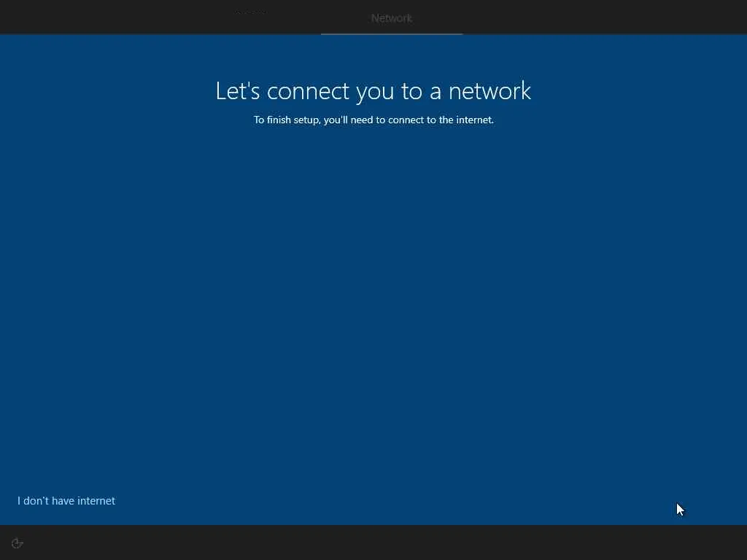This screenshot has width=747, height=560.
Task: Click "I don't have internet" link
Action: [x=66, y=501]
